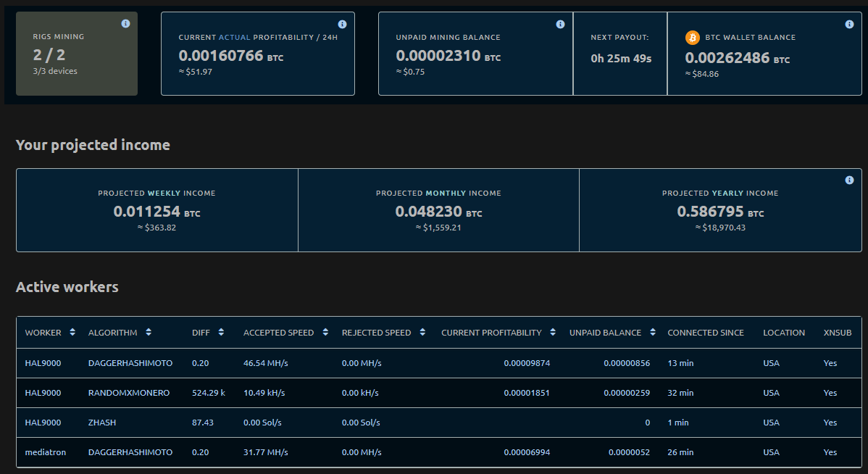Click the Location column header
Viewport: 868px width, 474px height.
(x=784, y=333)
